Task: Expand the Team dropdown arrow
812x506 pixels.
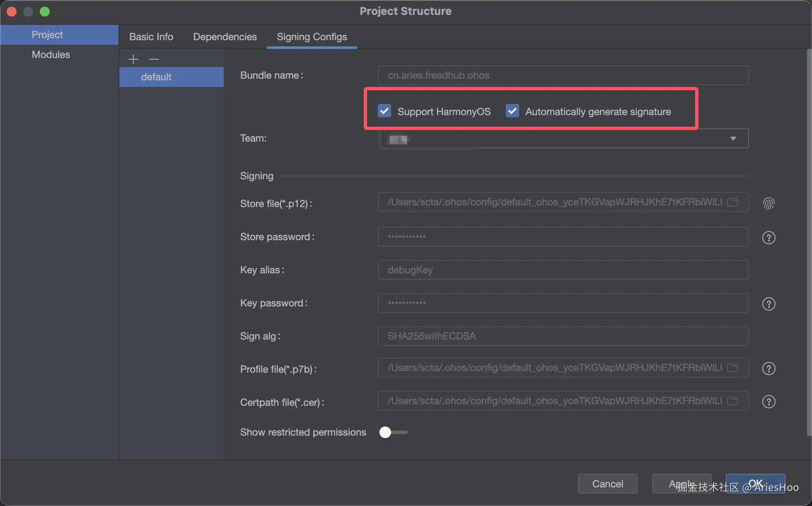Action: tap(733, 138)
